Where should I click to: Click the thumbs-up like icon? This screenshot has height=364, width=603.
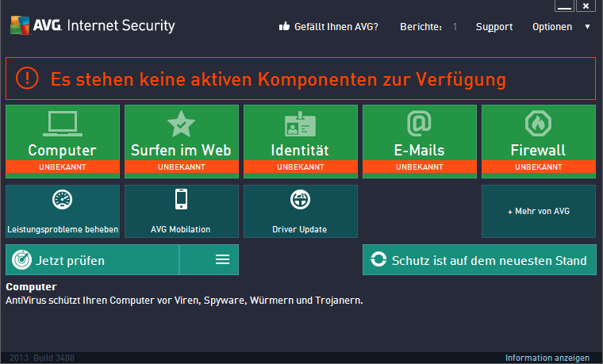(284, 27)
